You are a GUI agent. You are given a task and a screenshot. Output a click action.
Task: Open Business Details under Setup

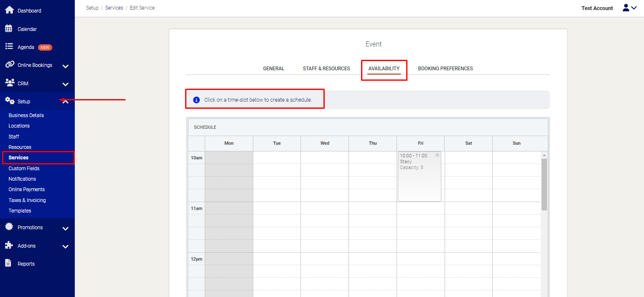[x=26, y=115]
